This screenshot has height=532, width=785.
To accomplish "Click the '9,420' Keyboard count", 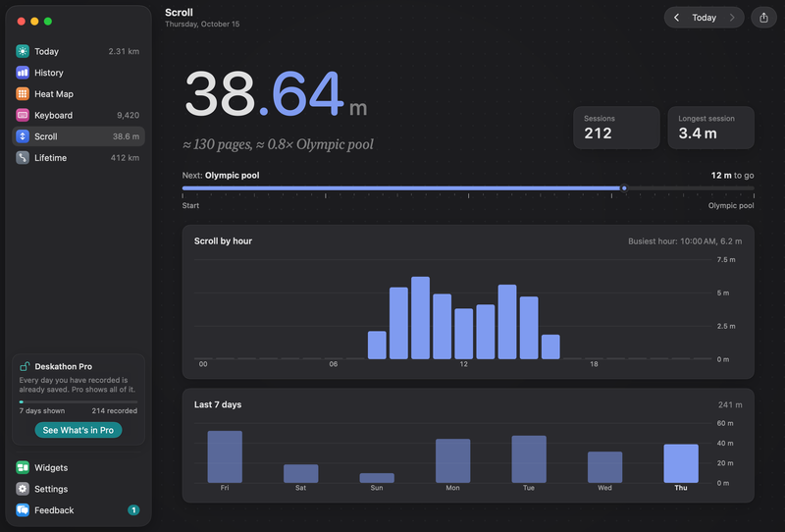I will tap(129, 115).
